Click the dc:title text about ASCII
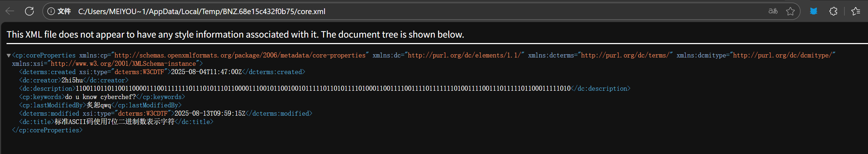This screenshot has width=868, height=154. coord(115,122)
